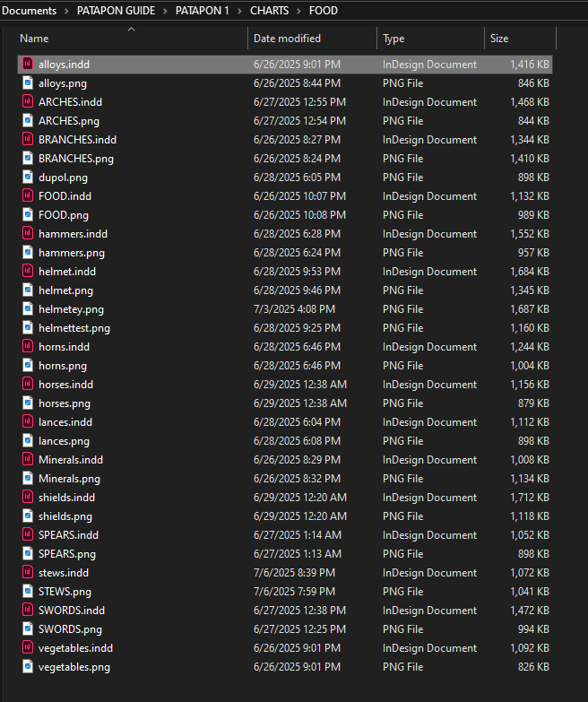
Task: Go to the CHARTS folder in breadcrumb
Action: click(270, 11)
